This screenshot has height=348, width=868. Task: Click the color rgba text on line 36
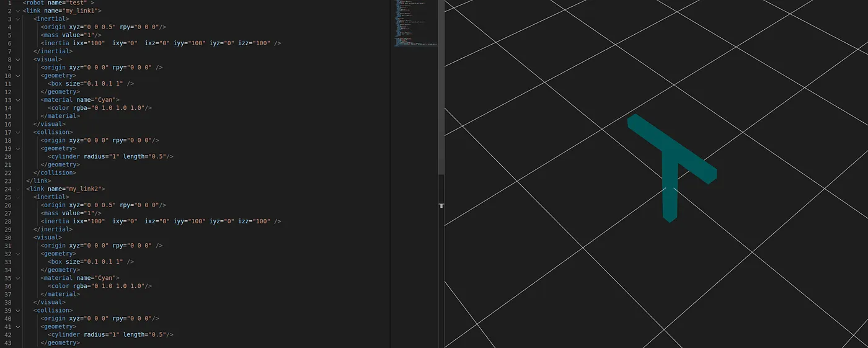(x=100, y=286)
